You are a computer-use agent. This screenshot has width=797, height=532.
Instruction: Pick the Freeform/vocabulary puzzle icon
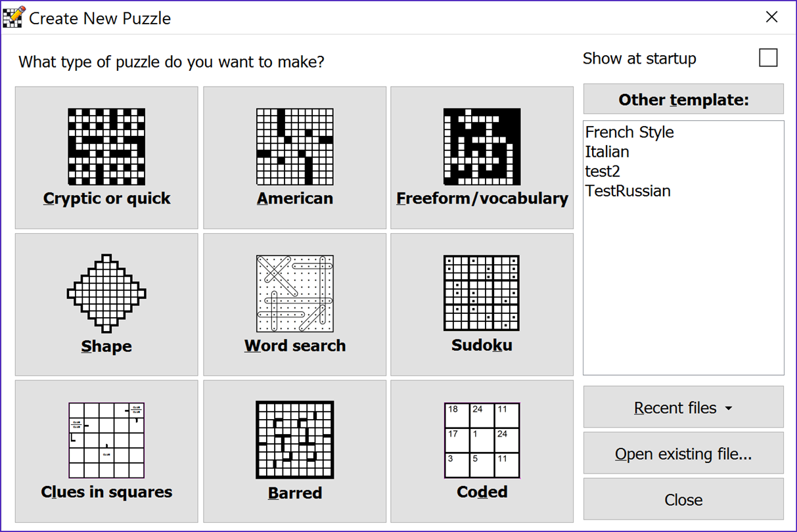[x=482, y=147]
